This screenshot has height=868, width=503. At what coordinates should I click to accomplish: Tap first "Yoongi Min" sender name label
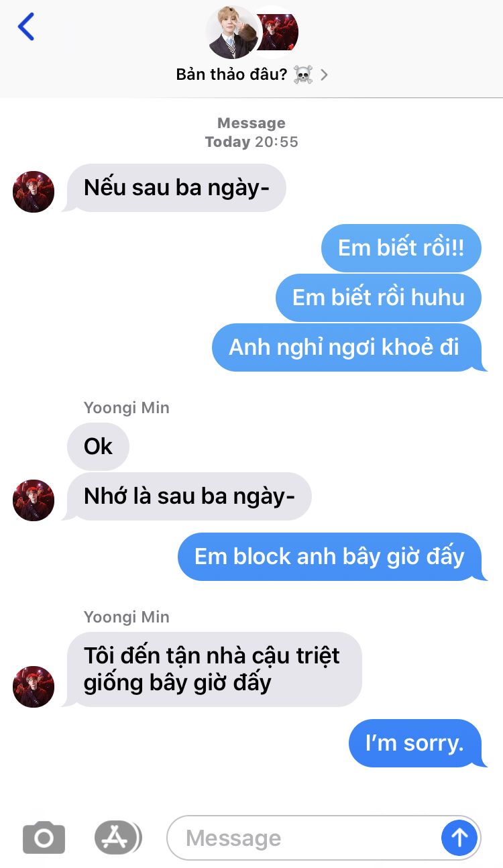[x=127, y=408]
